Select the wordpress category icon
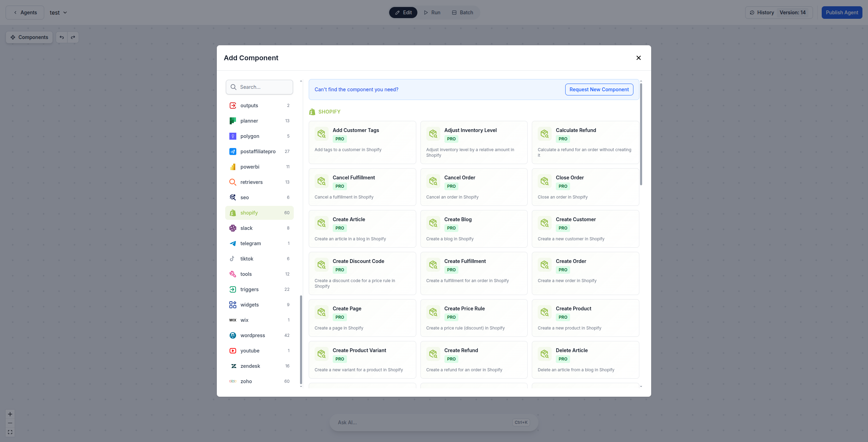The height and width of the screenshot is (442, 868). tap(233, 335)
